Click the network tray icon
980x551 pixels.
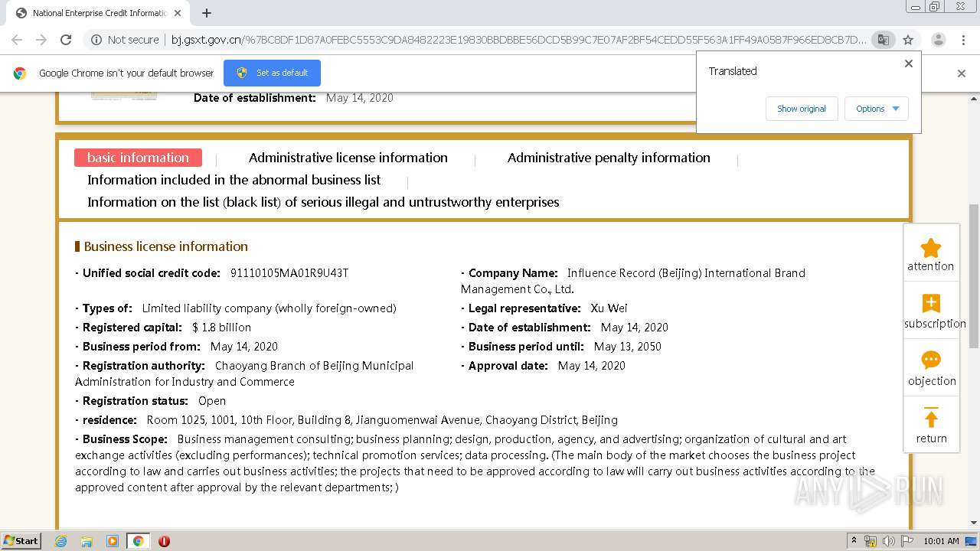871,541
